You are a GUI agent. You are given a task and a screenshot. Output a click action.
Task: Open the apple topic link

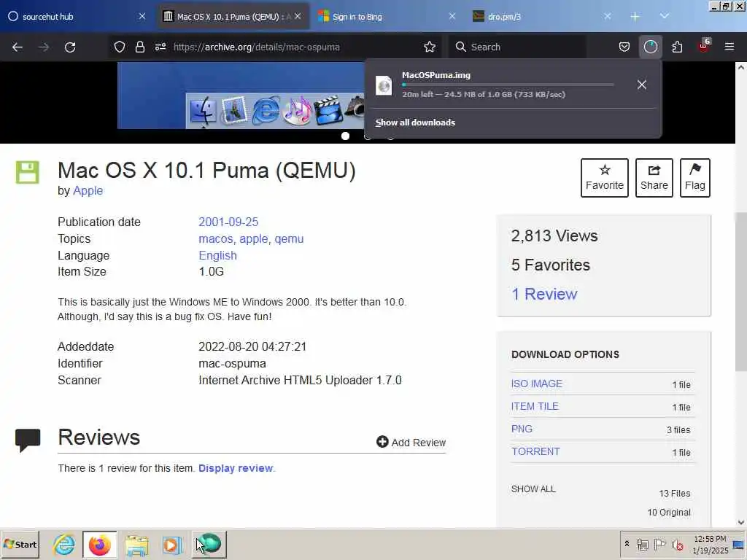point(255,238)
